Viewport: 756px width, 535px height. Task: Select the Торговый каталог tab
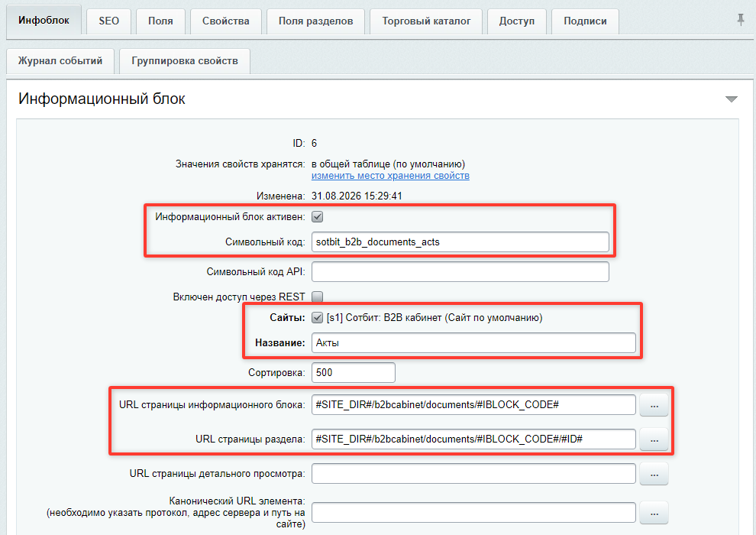426,21
